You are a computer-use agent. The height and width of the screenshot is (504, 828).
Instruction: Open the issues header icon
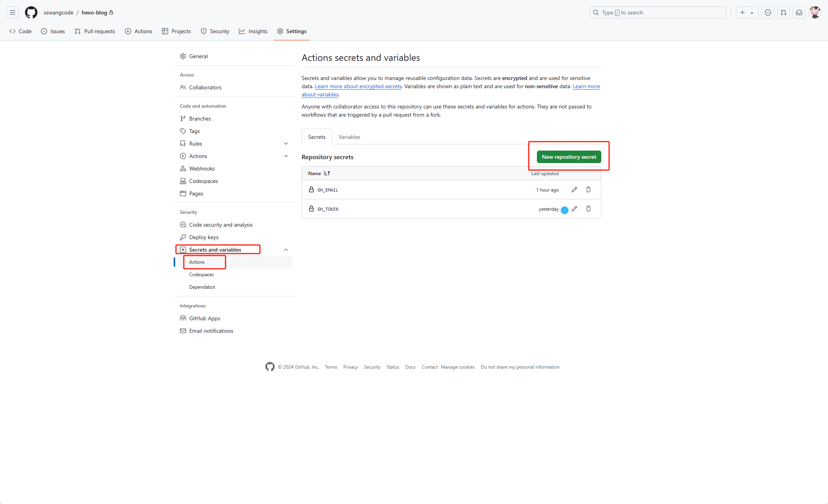tap(768, 12)
